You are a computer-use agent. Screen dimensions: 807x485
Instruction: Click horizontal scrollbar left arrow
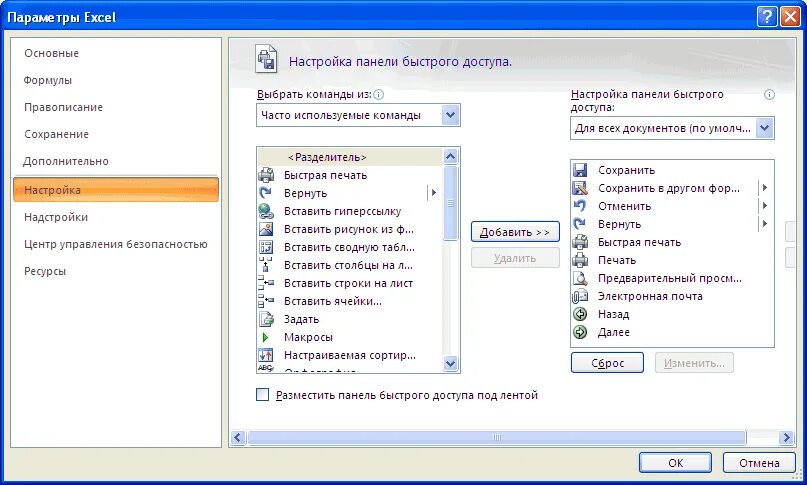pos(237,438)
